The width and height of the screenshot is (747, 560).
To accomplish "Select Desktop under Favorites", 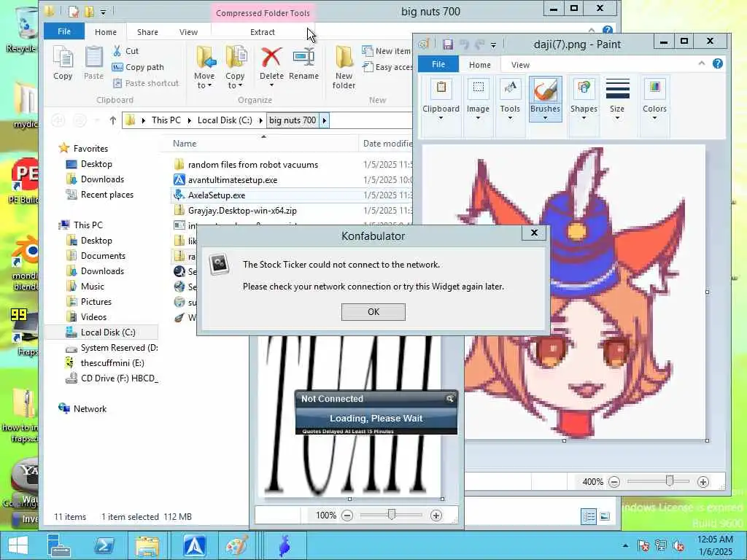I will tap(96, 164).
